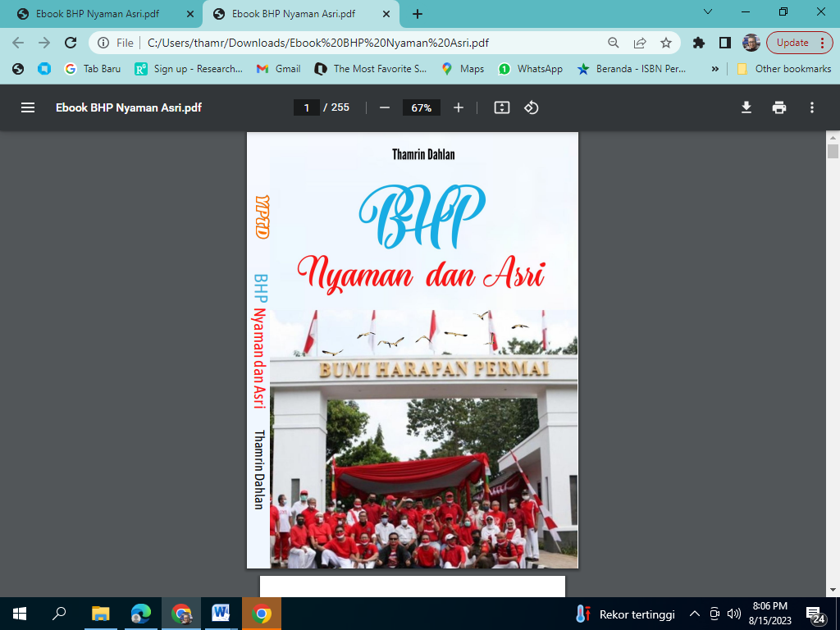Screen dimensions: 840x630
Task: Open the Extensions puzzle icon
Action: [x=699, y=43]
